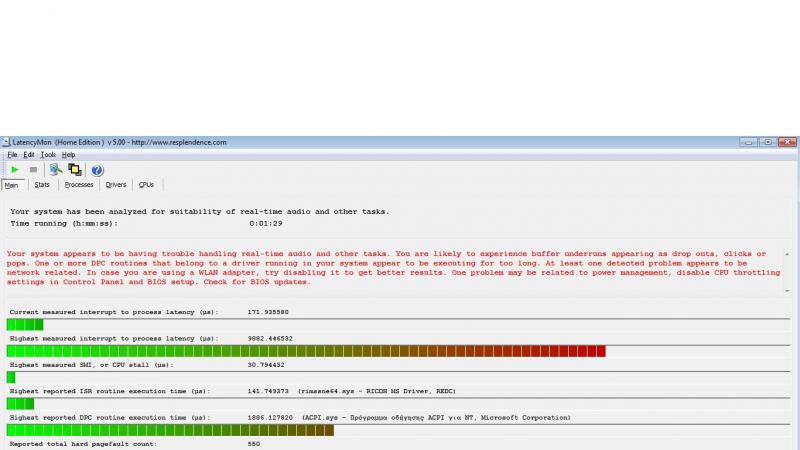View the CPUs tab
The height and width of the screenshot is (450, 800).
[146, 185]
